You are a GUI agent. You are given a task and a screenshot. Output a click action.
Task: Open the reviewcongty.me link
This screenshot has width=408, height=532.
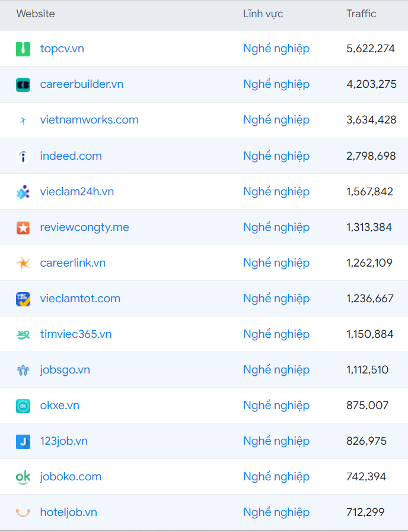[x=84, y=227]
